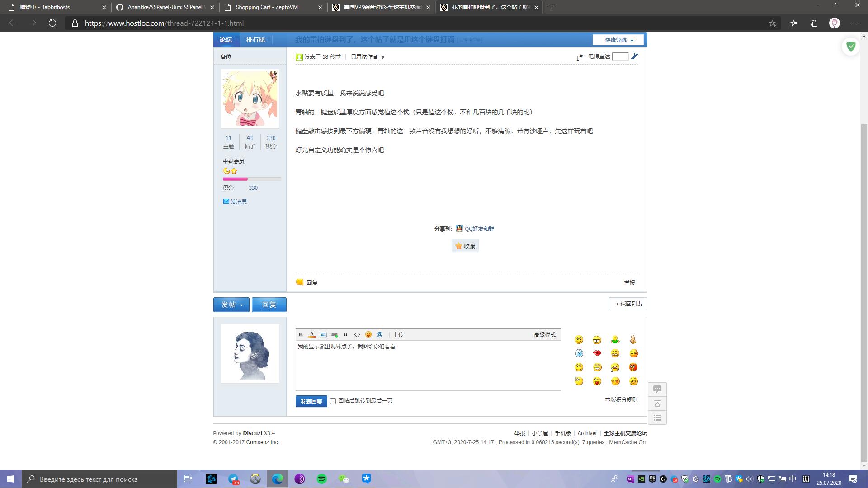
Task: Click the code tag icon
Action: (357, 334)
